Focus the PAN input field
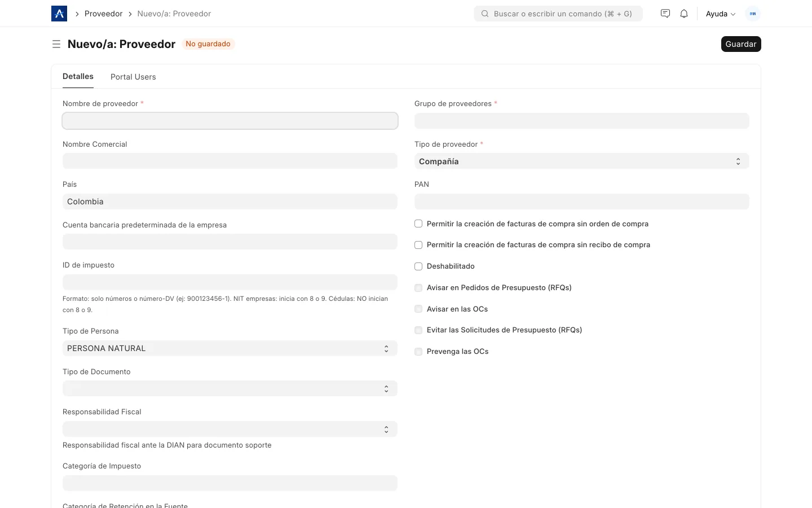 click(582, 202)
